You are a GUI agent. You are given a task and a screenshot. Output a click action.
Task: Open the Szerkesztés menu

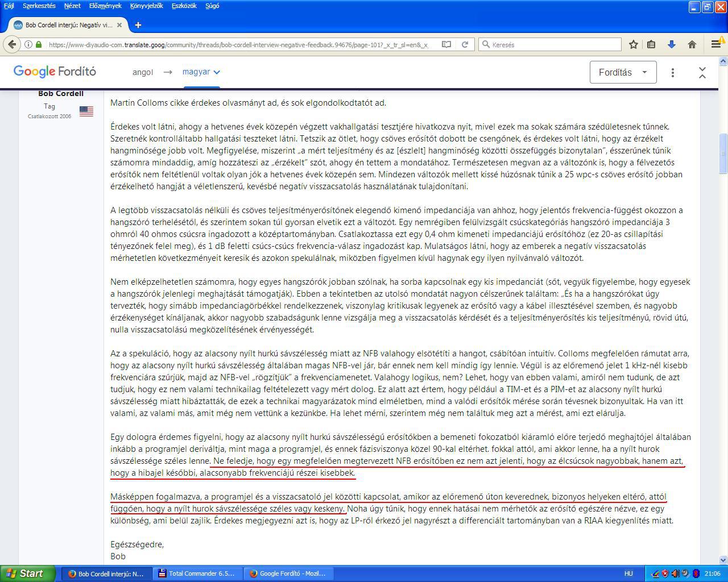[x=39, y=6]
